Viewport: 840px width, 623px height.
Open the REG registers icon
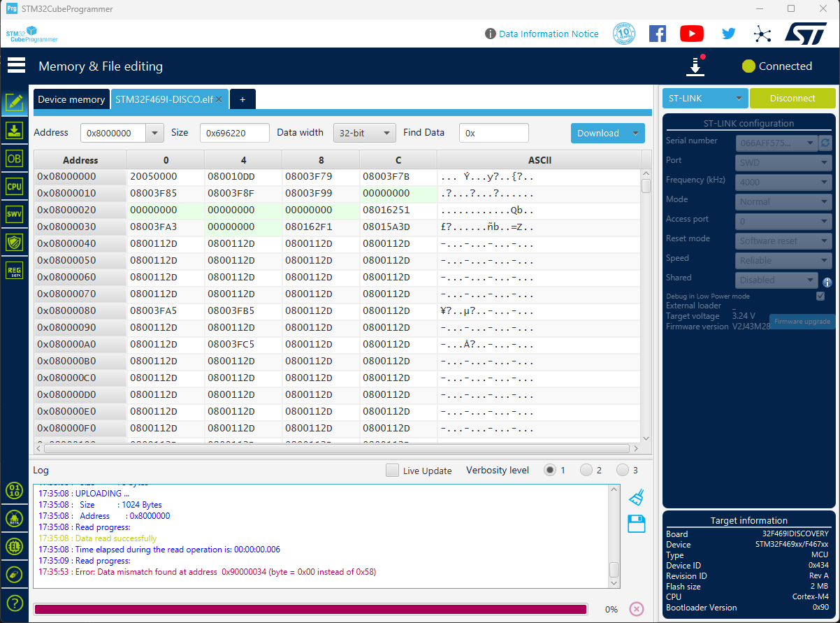coord(14,271)
